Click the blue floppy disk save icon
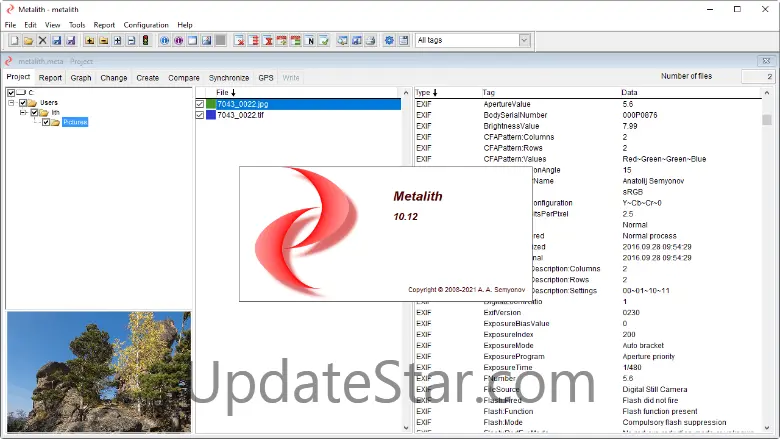Image resolution: width=780 pixels, height=439 pixels. [57, 40]
